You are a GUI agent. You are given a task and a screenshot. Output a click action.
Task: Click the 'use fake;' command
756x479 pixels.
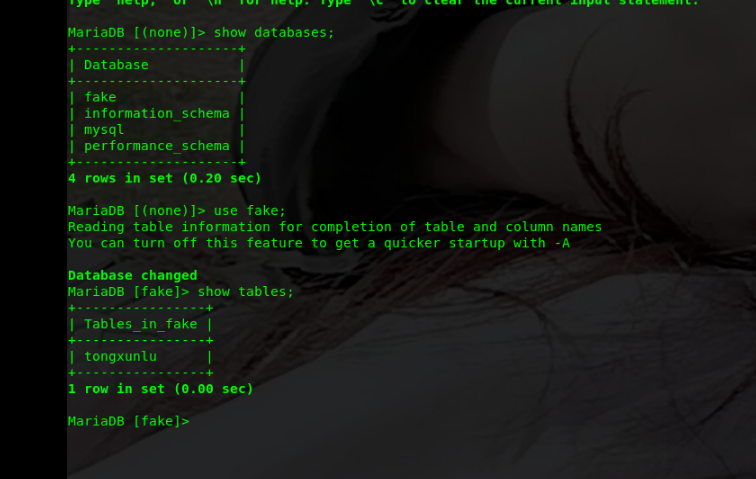point(250,210)
